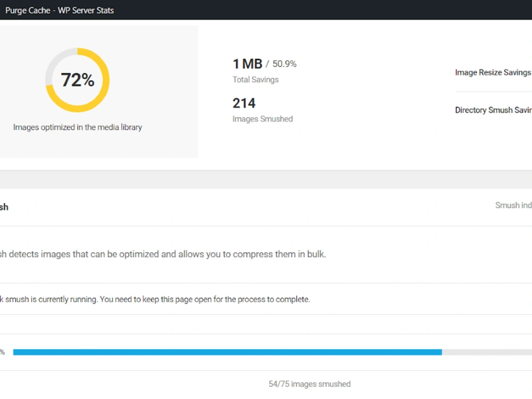The width and height of the screenshot is (532, 399).
Task: Click the 'bulk smush is currently running' notice
Action: click(155, 299)
